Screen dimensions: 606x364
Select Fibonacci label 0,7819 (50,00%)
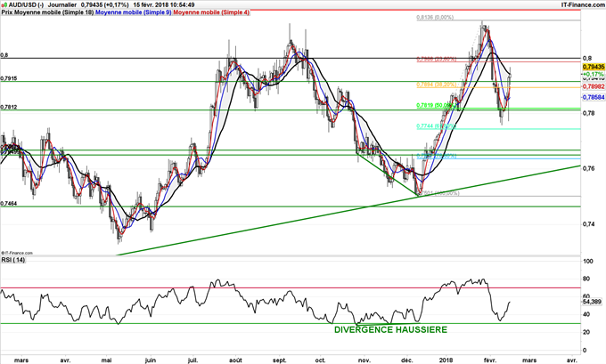click(437, 105)
